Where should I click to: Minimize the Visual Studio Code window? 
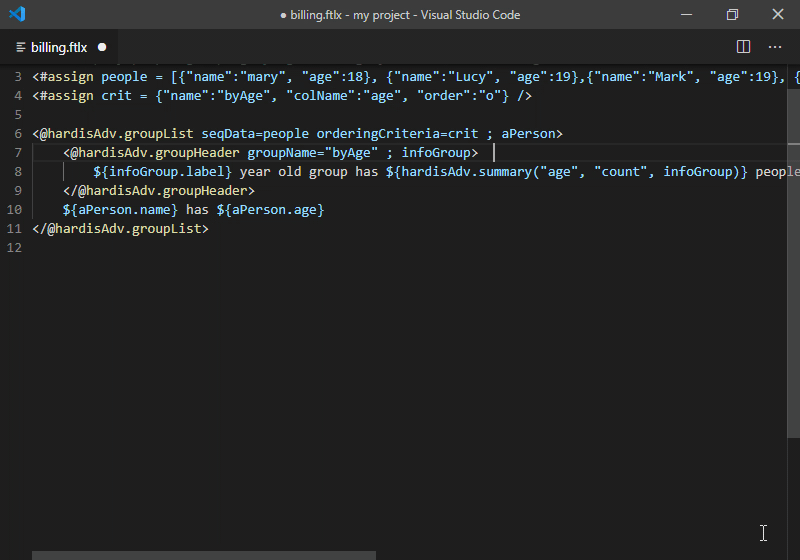pyautogui.click(x=687, y=14)
